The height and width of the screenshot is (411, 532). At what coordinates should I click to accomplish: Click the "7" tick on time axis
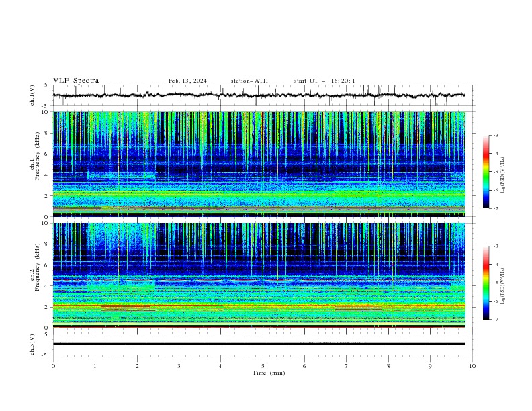point(347,366)
